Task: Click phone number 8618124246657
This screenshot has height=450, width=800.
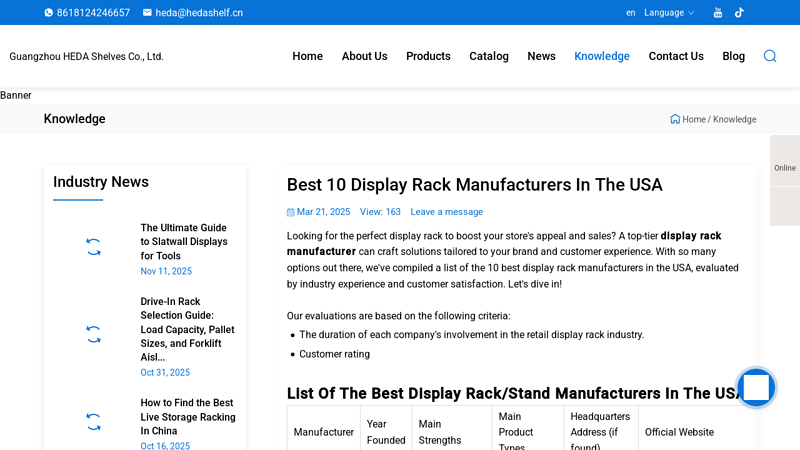Action: pyautogui.click(x=93, y=13)
